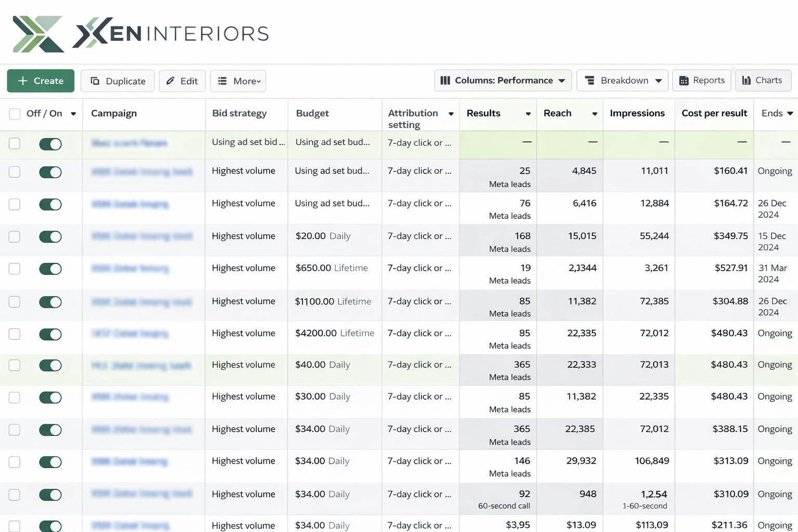Open the Reach column dropdown arrow
Viewport: 798px width, 532px height.
595,114
